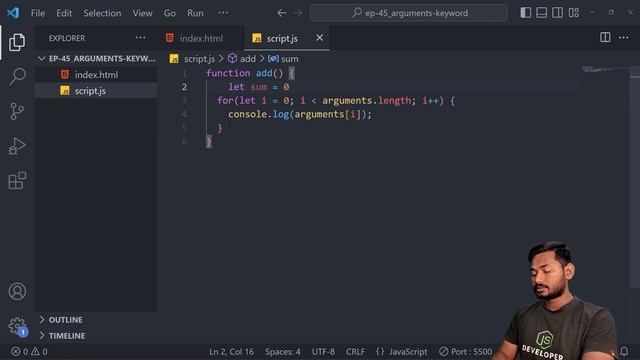The image size is (640, 360).
Task: Open the Source Control view
Action: pos(17,111)
